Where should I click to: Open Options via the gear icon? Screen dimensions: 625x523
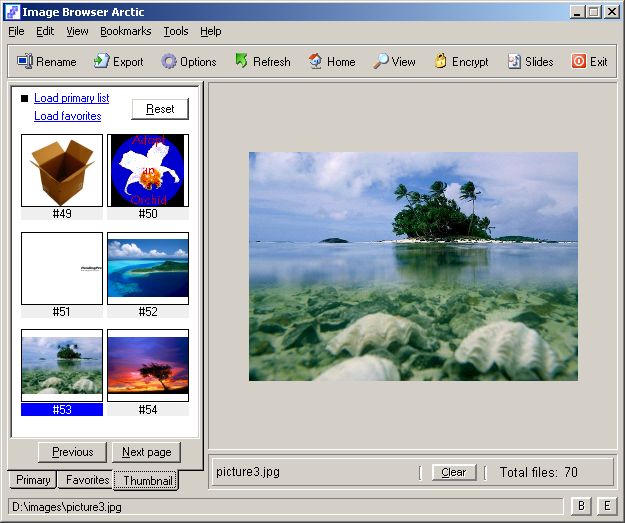point(169,61)
